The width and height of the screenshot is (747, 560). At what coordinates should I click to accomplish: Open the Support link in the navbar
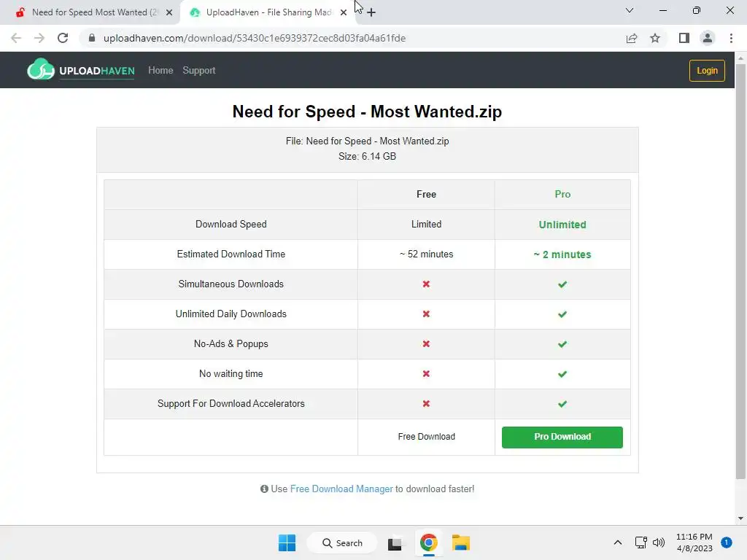(x=198, y=71)
